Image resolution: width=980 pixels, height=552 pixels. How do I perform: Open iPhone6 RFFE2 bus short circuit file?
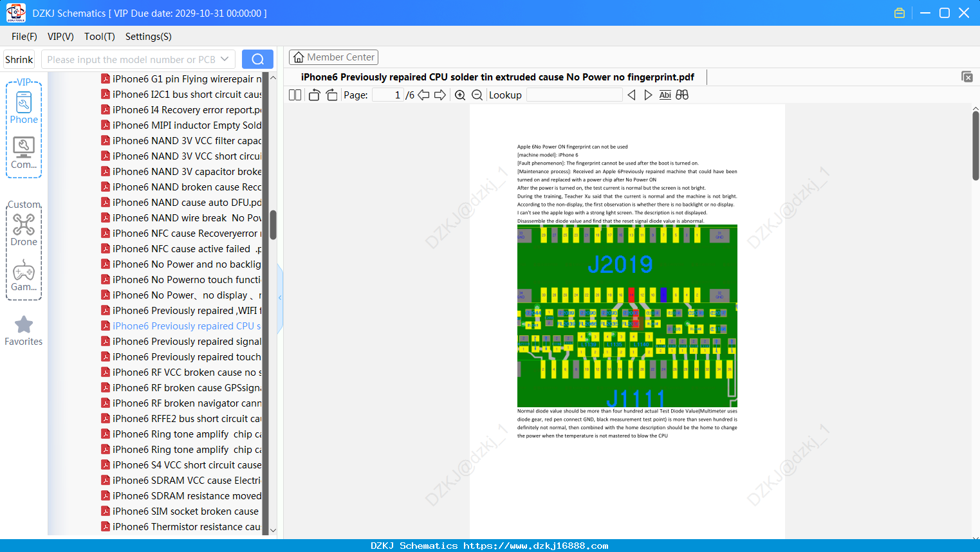[x=187, y=418]
